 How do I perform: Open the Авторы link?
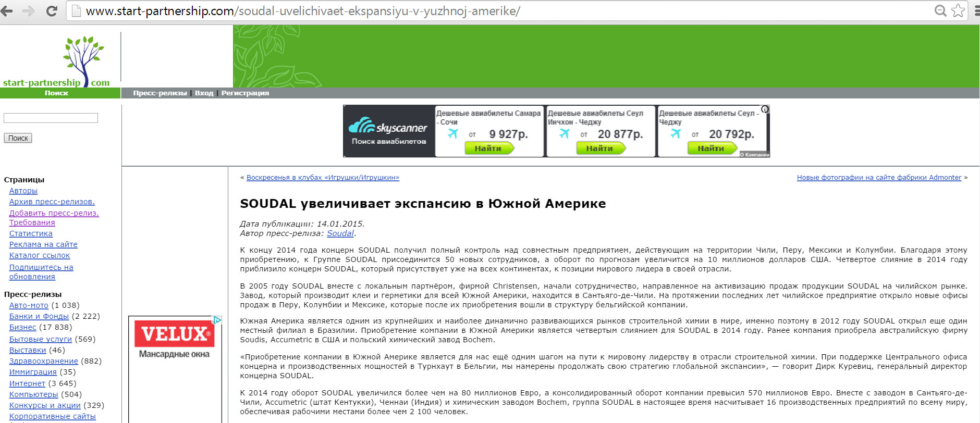point(23,191)
